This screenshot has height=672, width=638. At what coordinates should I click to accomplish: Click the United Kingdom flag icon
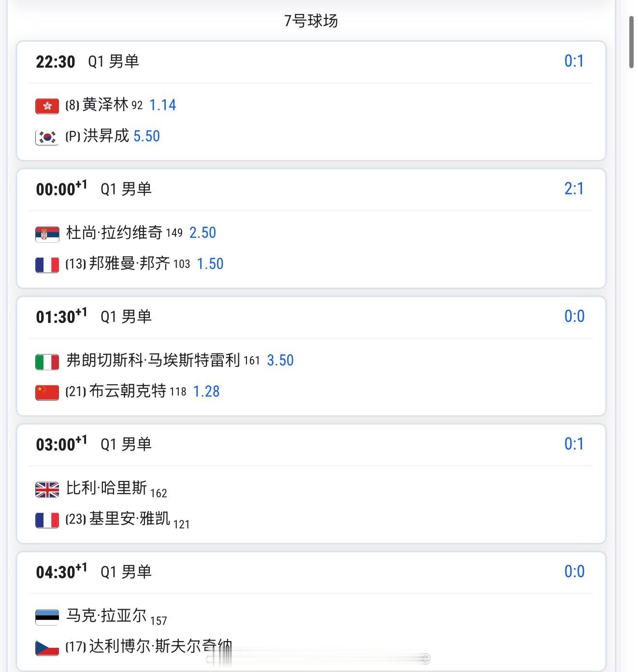(47, 489)
